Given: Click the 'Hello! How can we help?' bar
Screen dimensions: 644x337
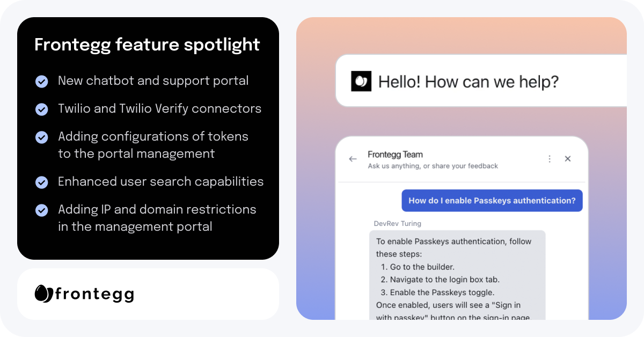Looking at the screenshot, I should 481,82.
